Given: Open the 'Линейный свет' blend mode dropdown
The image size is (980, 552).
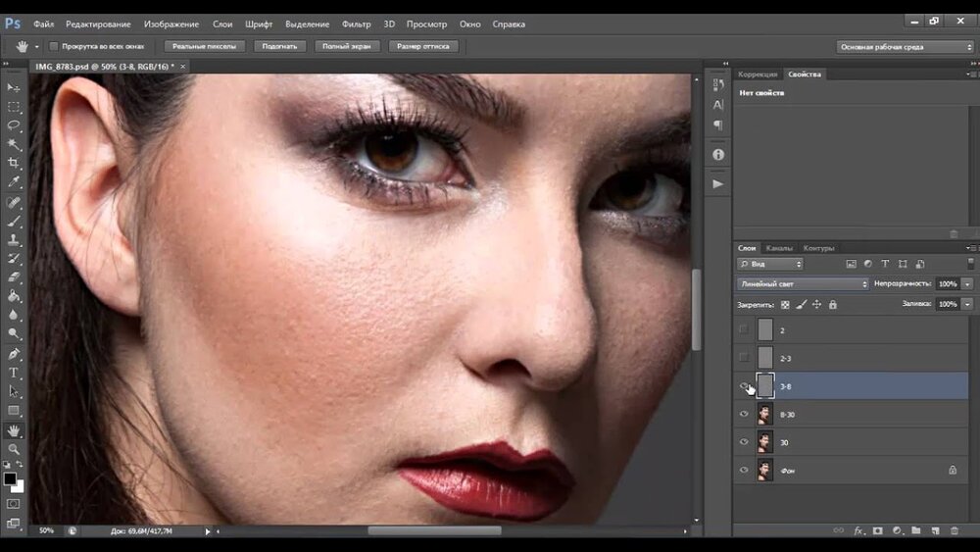Looking at the screenshot, I should 803,284.
